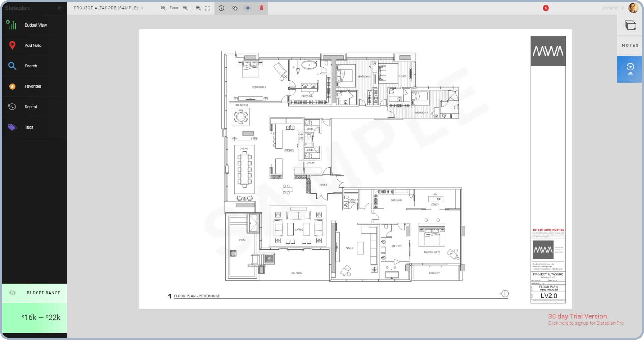This screenshot has height=340, width=644.
Task: Click the overlapping shapes compare icon
Action: pos(235,8)
